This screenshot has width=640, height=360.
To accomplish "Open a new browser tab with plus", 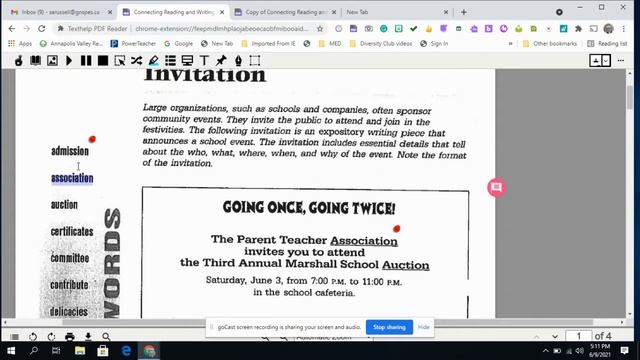I will click(463, 12).
